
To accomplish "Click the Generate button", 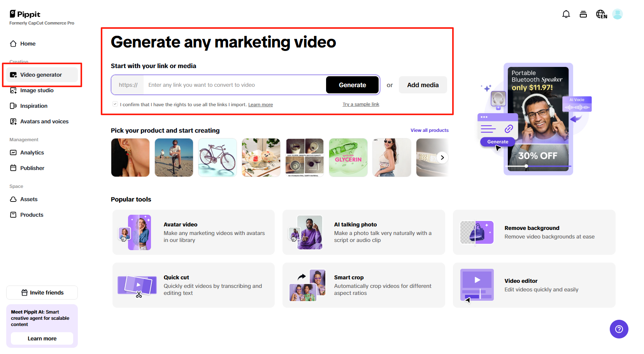I will pyautogui.click(x=352, y=85).
